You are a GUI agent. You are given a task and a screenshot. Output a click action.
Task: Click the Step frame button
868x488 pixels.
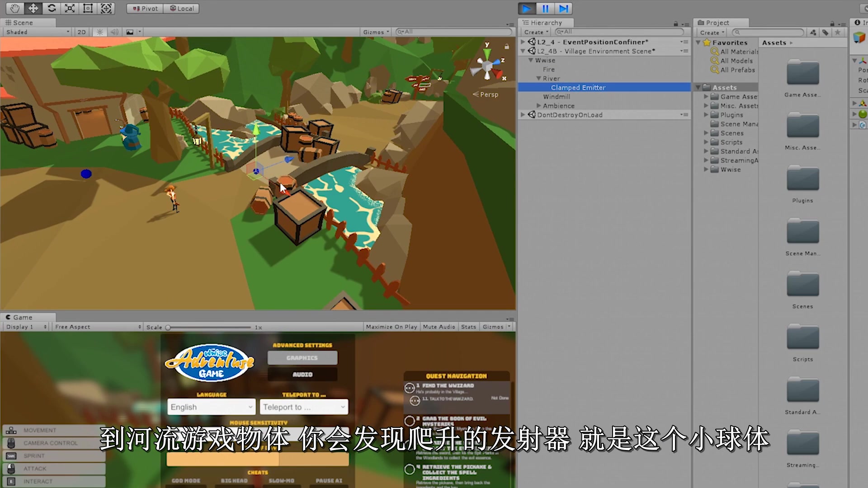tap(563, 9)
